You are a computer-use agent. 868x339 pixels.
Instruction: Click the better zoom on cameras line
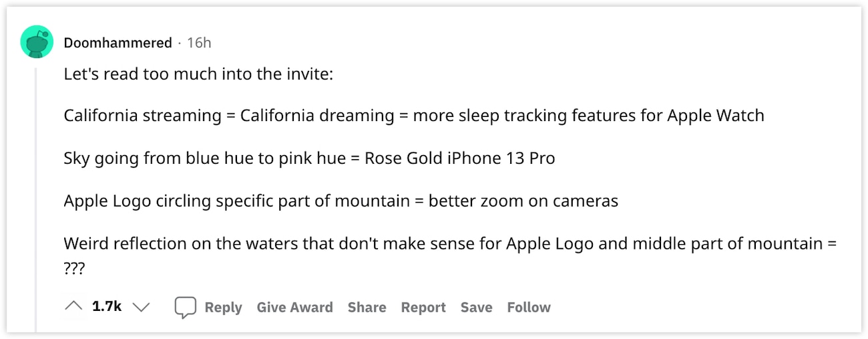[x=341, y=201]
